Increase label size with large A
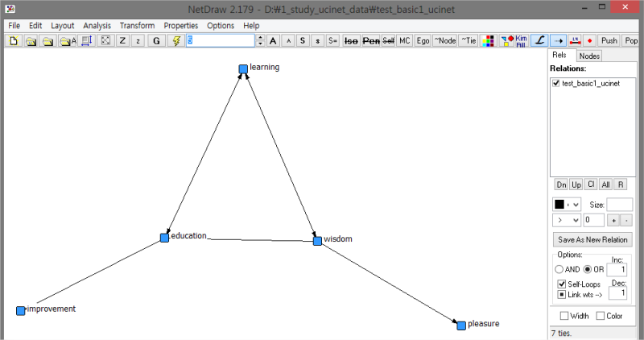This screenshot has width=644, height=340. [x=273, y=41]
